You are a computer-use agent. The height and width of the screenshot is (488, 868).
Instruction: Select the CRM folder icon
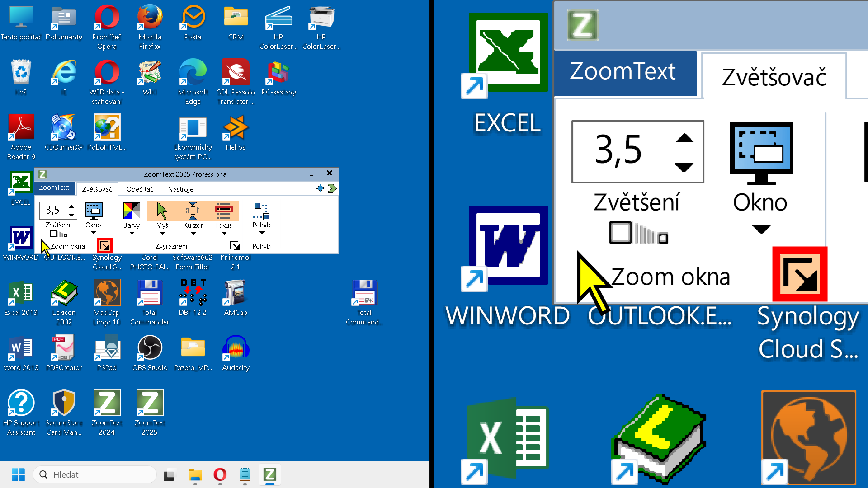(x=236, y=23)
